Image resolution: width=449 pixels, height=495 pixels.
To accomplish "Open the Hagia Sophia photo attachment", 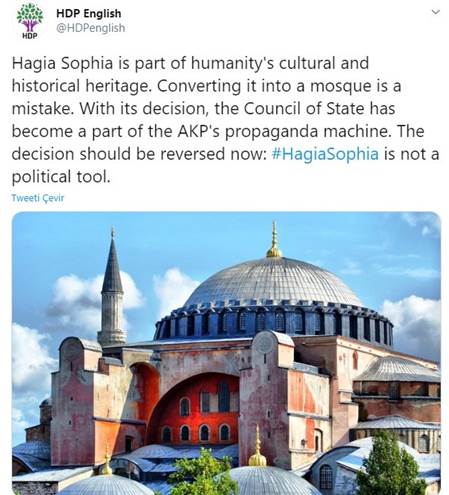I will tap(226, 353).
